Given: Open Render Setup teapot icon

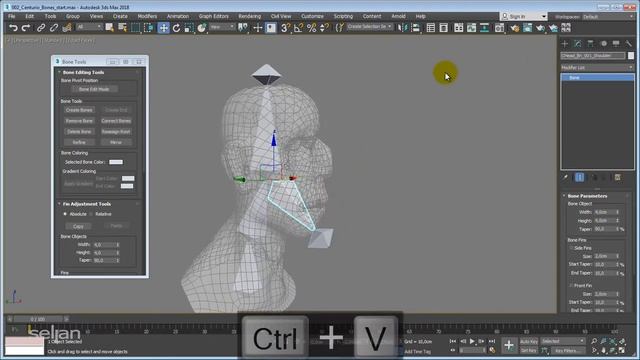Looking at the screenshot, I should 514,28.
